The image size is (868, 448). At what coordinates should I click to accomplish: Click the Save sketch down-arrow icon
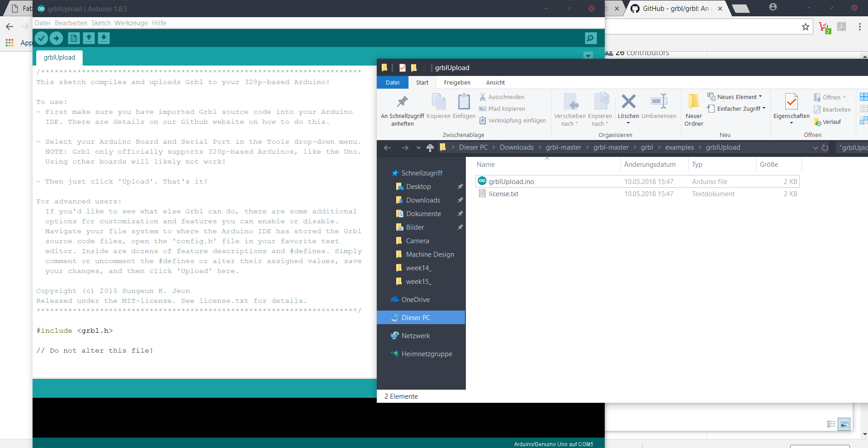point(104,38)
